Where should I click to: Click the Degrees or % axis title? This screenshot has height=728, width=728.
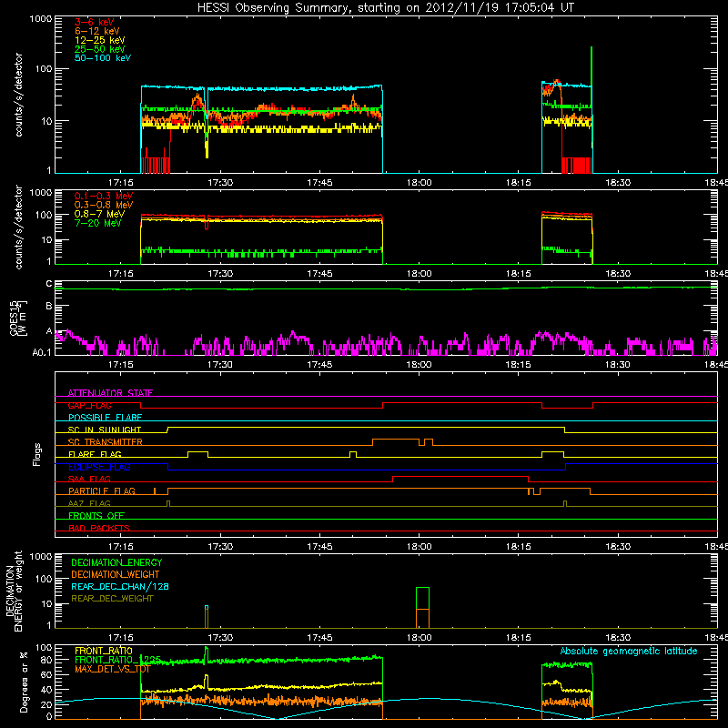[x=24, y=682]
